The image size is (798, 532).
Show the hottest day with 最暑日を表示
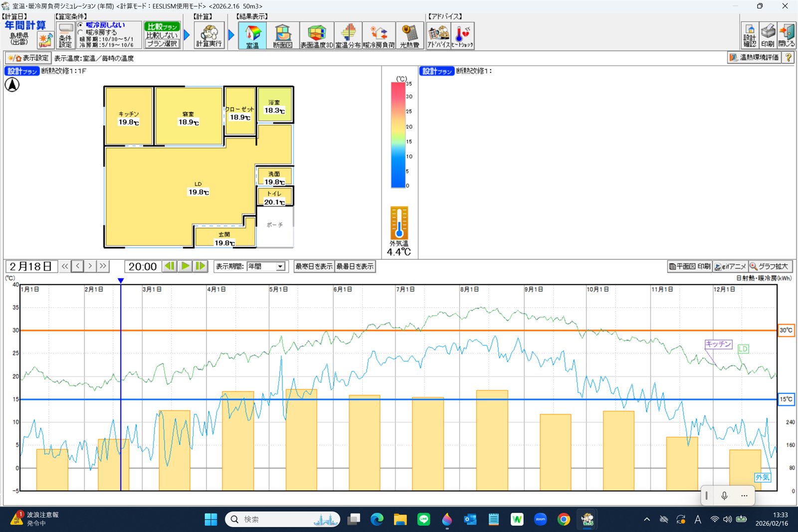355,267
